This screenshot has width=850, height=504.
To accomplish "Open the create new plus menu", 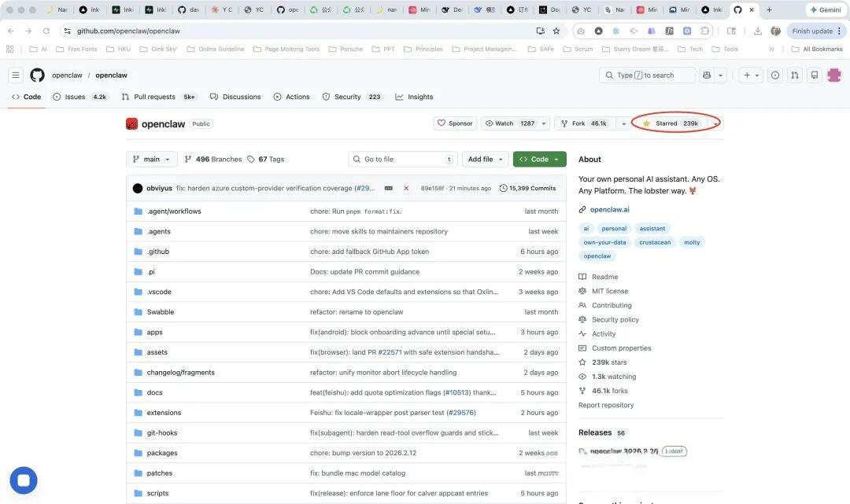I will pos(751,75).
